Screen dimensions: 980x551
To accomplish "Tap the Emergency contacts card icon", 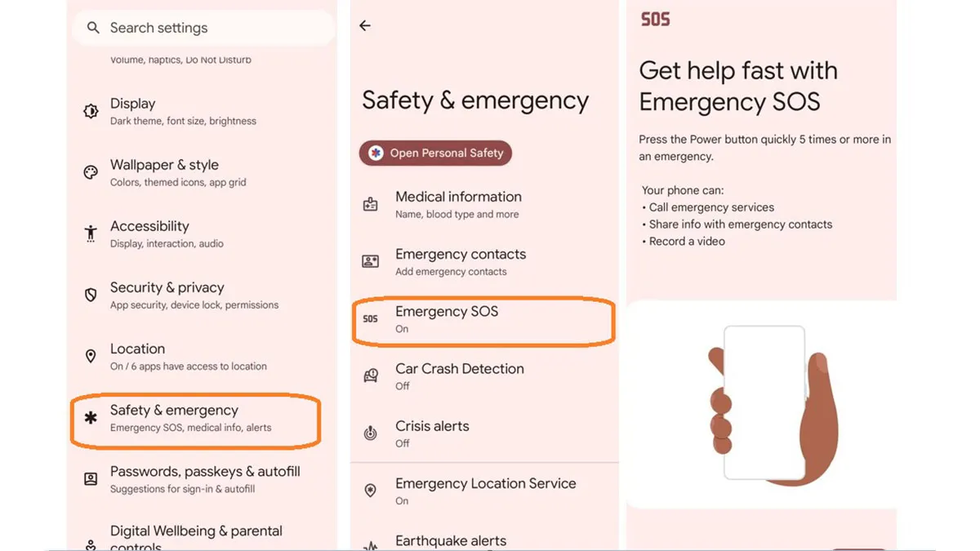I will 371,261.
